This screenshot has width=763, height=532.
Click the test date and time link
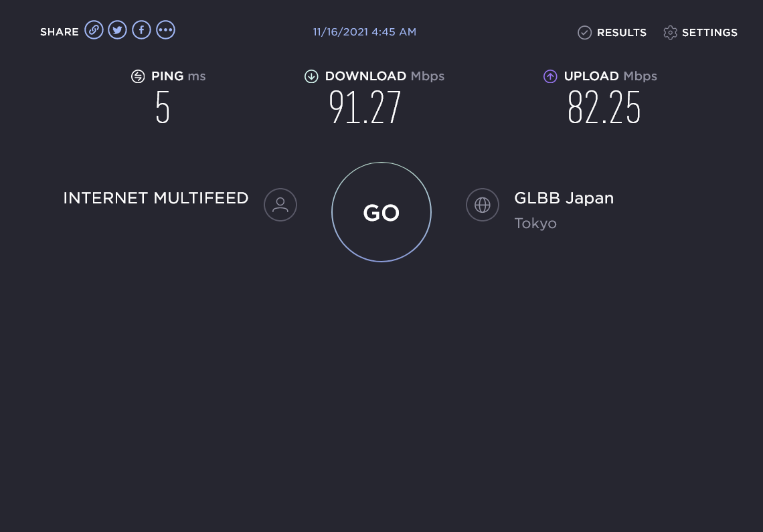click(365, 32)
